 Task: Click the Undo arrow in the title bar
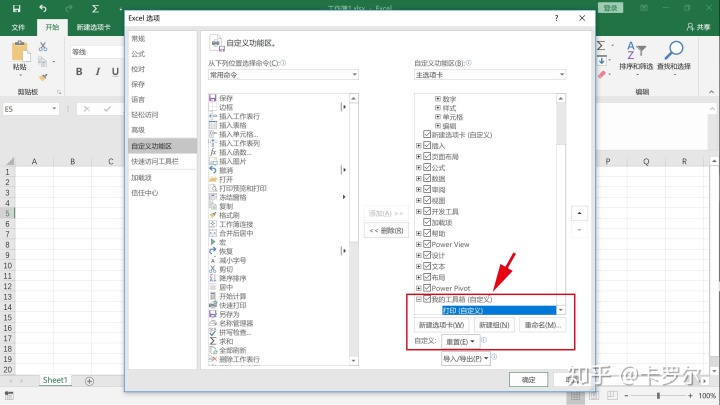[43, 8]
